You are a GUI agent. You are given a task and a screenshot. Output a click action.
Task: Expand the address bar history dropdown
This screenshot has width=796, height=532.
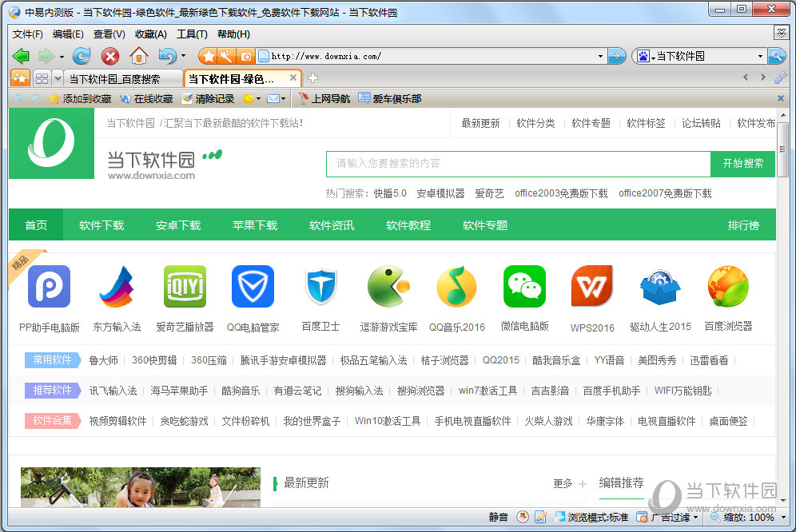point(600,57)
